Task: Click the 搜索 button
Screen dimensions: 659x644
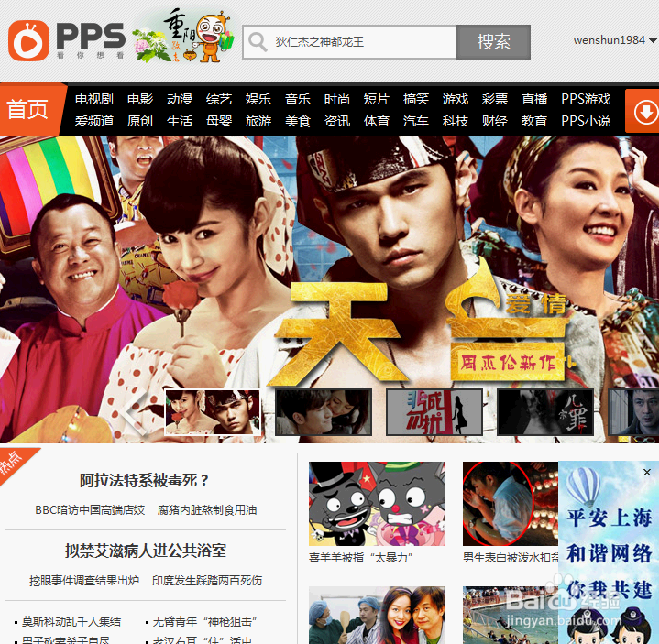Action: [x=493, y=42]
